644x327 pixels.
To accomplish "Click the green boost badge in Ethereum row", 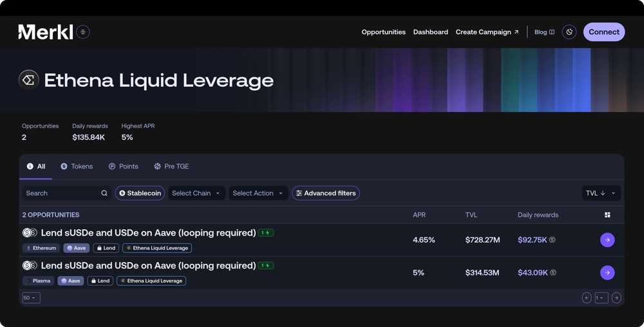I will point(266,233).
